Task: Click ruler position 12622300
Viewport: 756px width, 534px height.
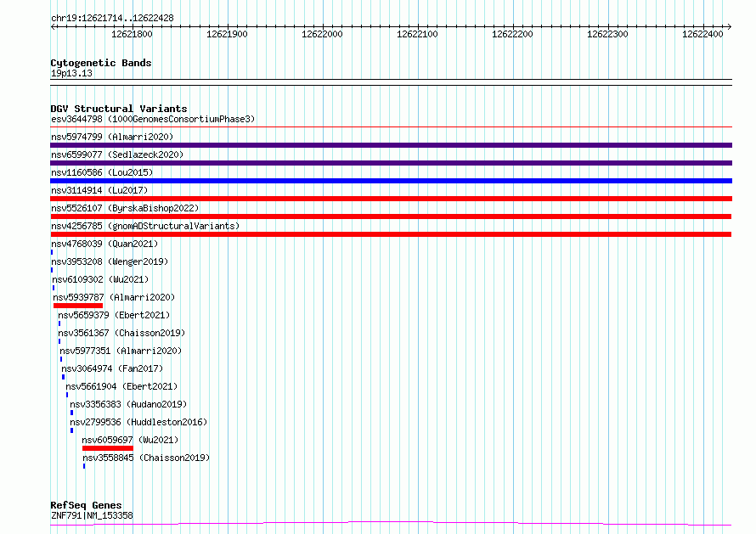Action: [607, 34]
